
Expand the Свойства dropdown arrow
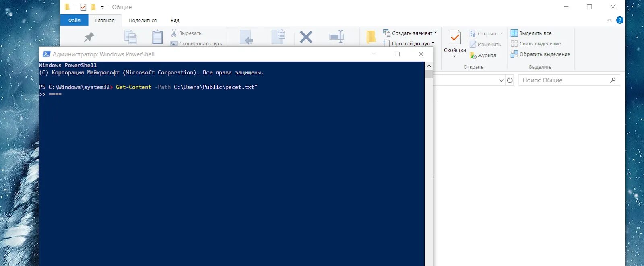click(455, 56)
